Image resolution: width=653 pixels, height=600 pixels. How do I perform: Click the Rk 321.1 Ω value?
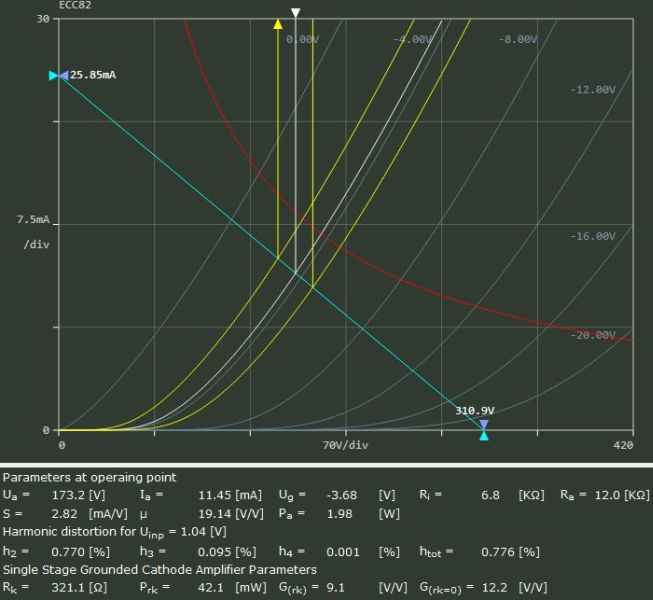(x=69, y=588)
